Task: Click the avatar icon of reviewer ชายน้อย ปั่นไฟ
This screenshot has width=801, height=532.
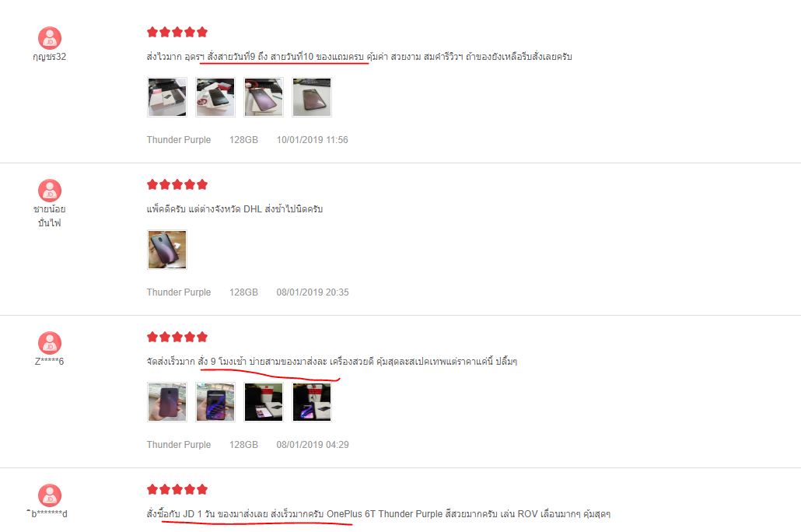Action: [x=50, y=191]
